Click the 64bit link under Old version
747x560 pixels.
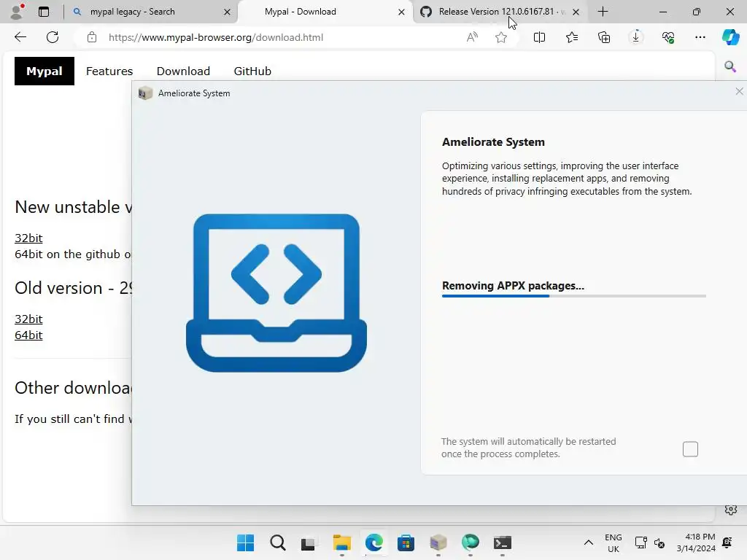click(28, 335)
